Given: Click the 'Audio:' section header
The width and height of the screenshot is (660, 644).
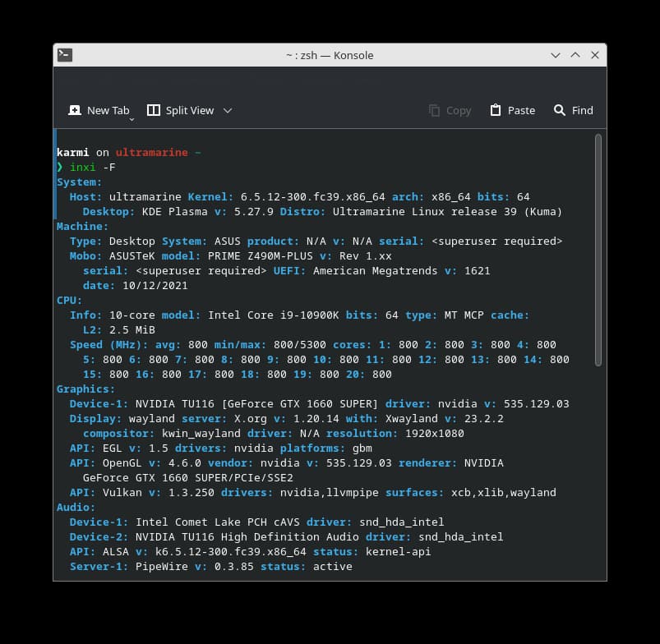Looking at the screenshot, I should [x=76, y=508].
